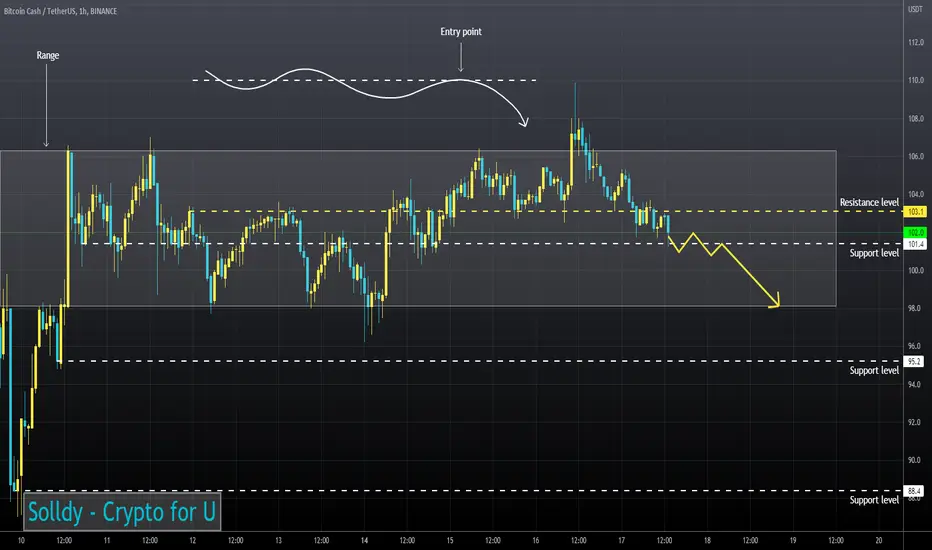Click the white 101.4 price label
The image size is (932, 550).
[914, 244]
